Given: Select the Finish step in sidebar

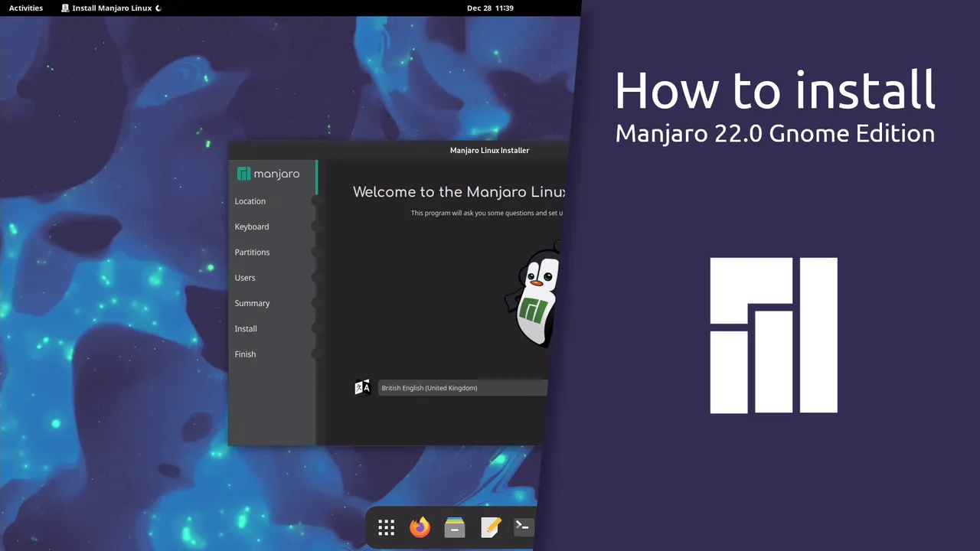Looking at the screenshot, I should point(245,354).
